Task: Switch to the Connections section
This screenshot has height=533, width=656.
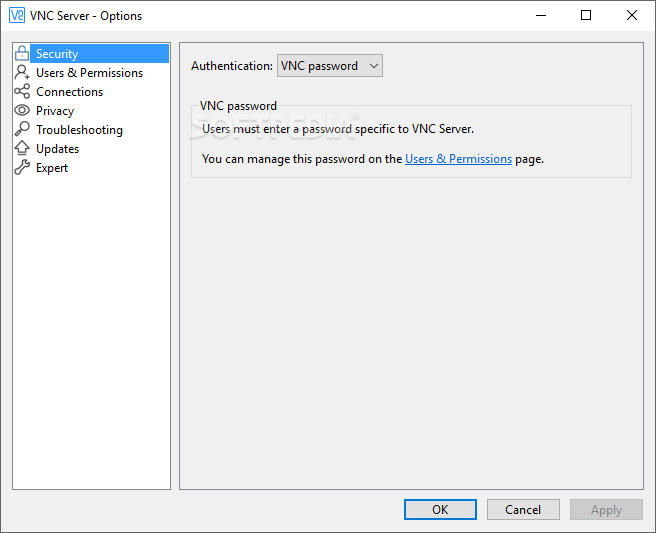Action: (x=69, y=92)
